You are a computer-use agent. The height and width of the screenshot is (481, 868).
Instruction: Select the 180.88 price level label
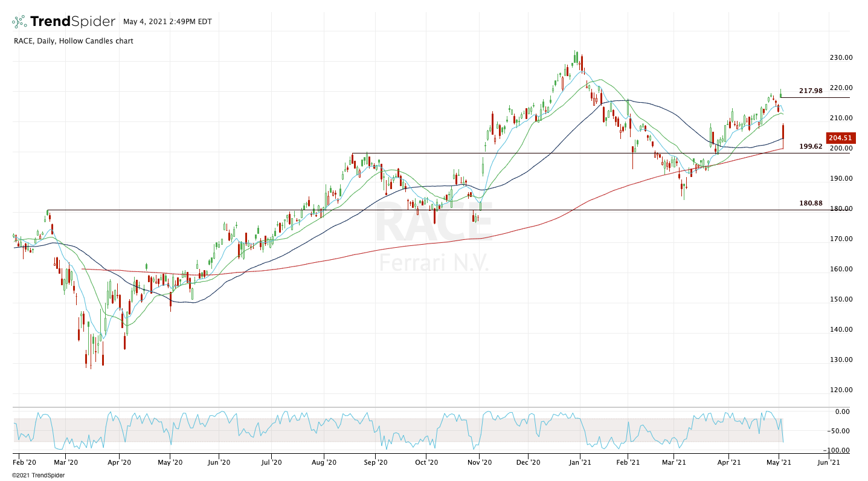click(x=811, y=203)
